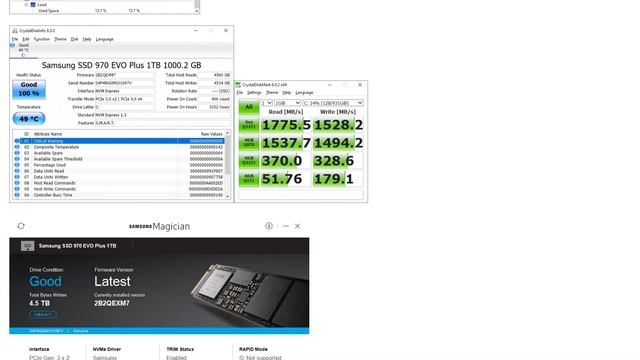This screenshot has width=640, height=360.
Task: Open the Language menu in CrystalDiskMark
Action: click(x=304, y=93)
